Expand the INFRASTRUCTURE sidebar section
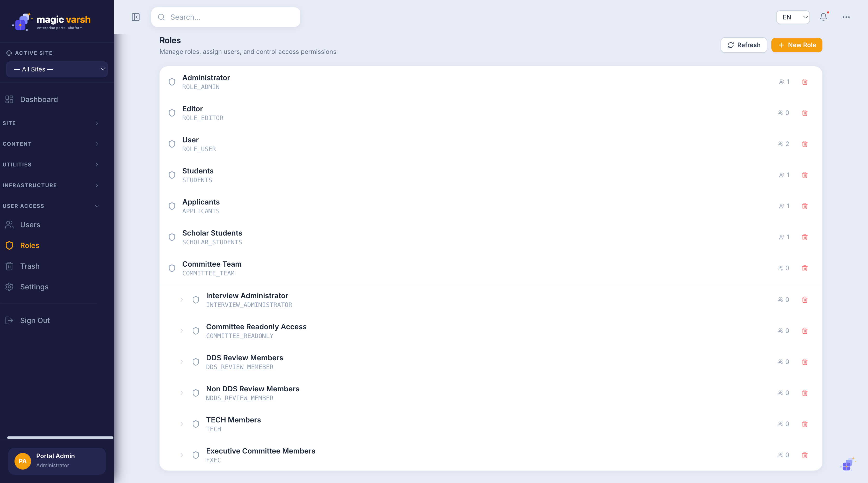The width and height of the screenshot is (868, 483). [50, 185]
